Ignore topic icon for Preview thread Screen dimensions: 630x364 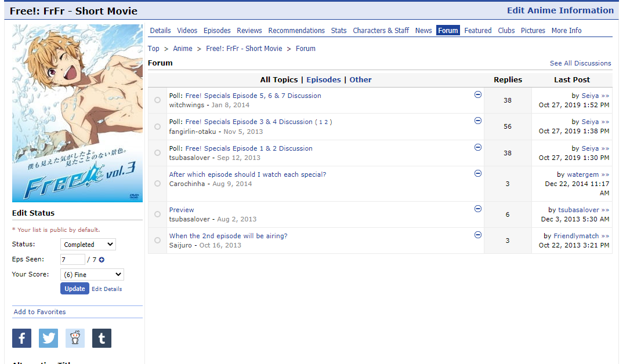point(478,208)
